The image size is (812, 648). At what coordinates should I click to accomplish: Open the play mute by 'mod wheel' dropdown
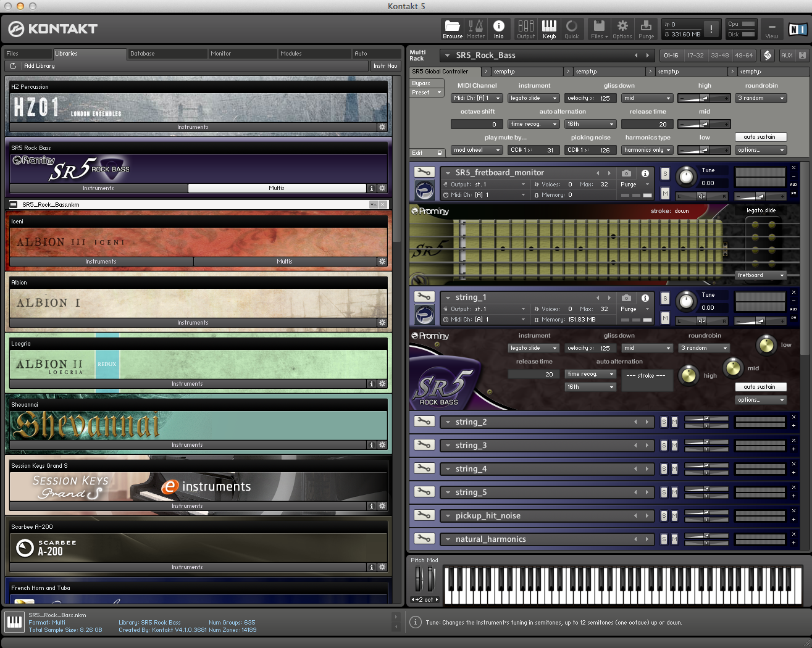point(477,150)
